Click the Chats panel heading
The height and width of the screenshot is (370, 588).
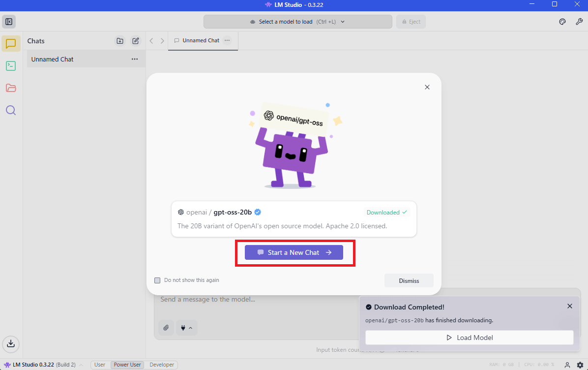coord(36,41)
